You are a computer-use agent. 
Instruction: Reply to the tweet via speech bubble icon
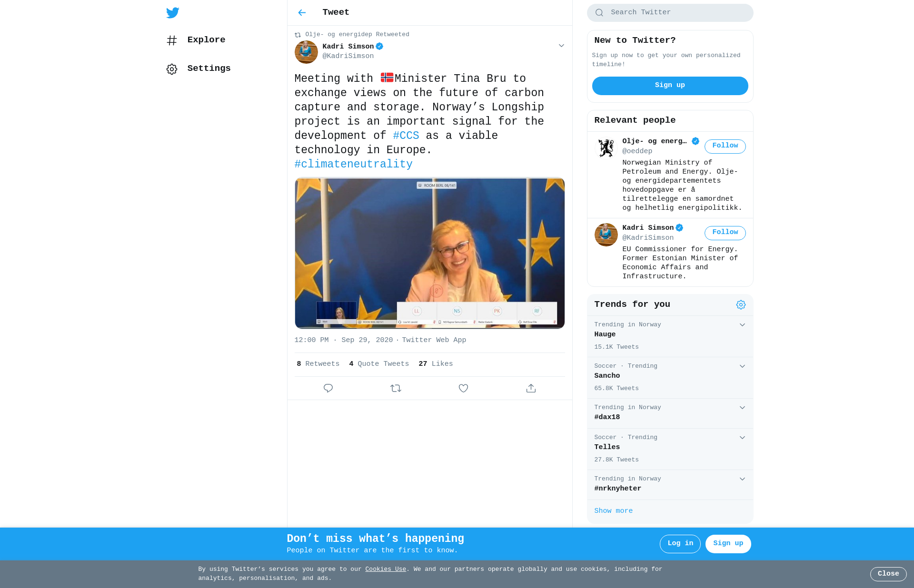[328, 388]
